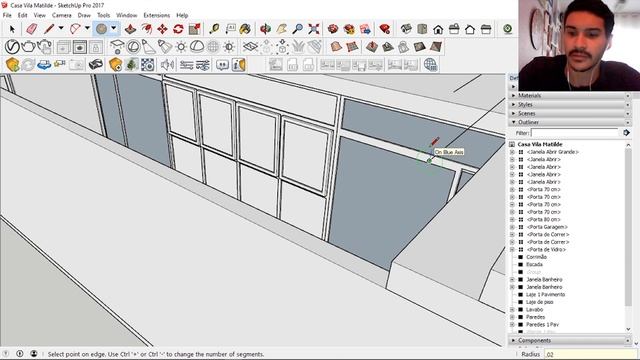640x360 pixels.
Task: Activate the Paint Bucket tool
Action: [x=245, y=29]
